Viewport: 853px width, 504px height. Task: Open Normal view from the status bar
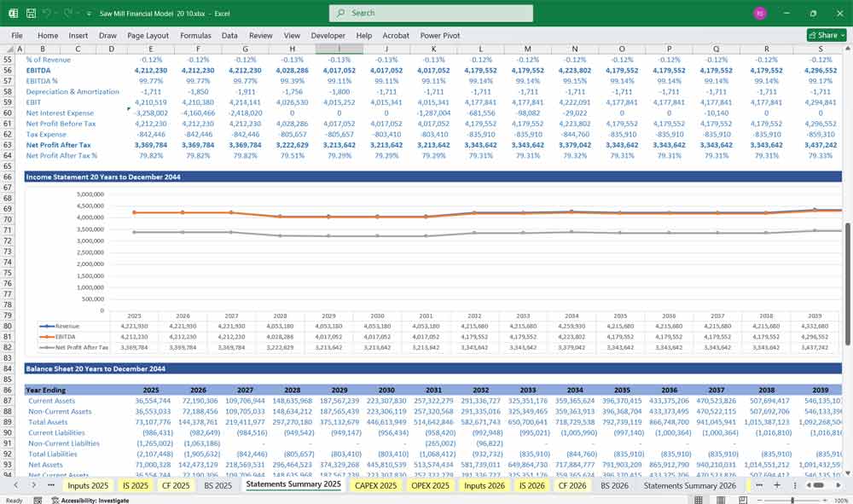coord(698,499)
